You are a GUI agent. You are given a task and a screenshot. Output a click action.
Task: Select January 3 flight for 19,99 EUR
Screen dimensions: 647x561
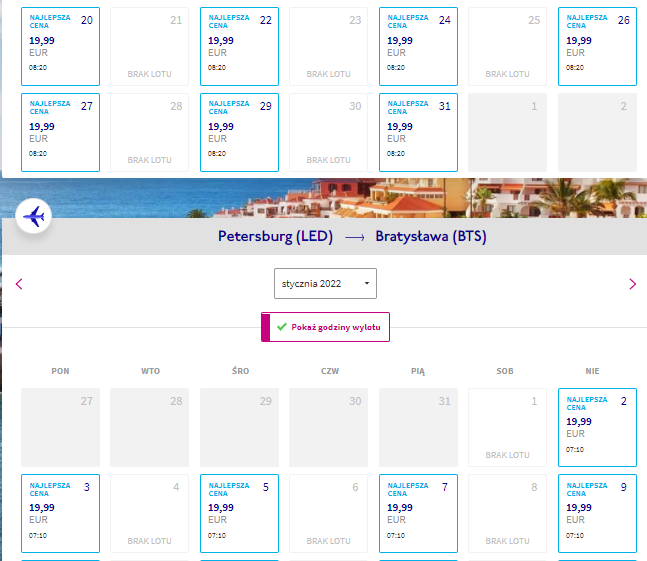pos(60,513)
